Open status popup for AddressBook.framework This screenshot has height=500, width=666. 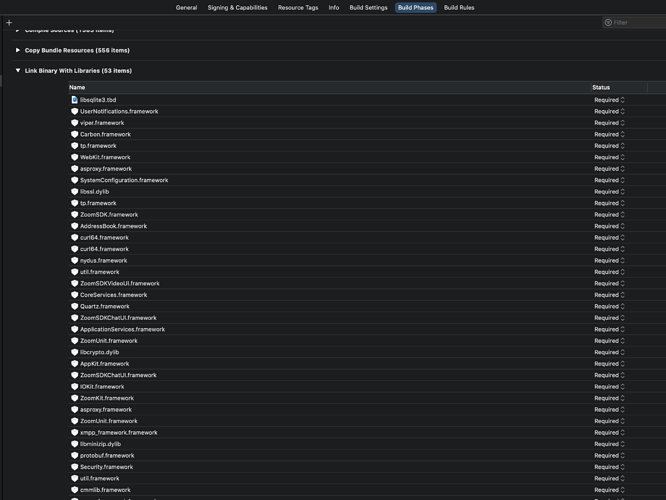609,226
